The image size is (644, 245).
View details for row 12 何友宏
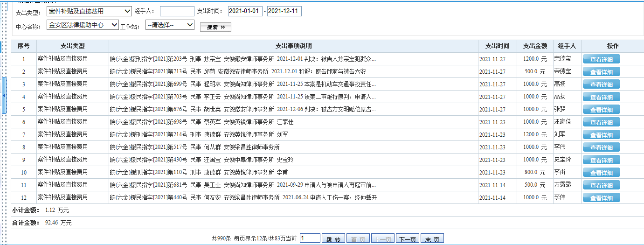pos(601,198)
